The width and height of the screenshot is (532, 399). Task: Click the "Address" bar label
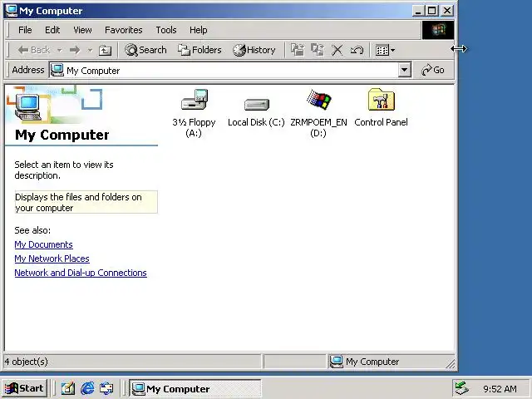[28, 70]
